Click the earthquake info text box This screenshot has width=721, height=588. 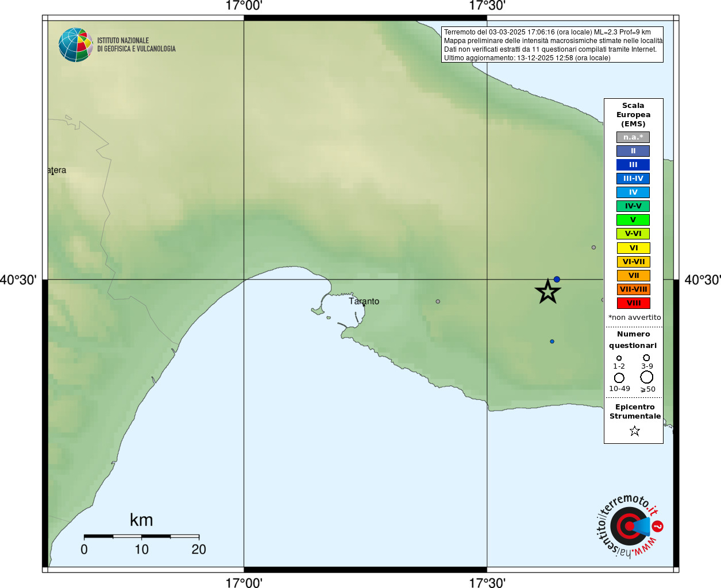552,45
